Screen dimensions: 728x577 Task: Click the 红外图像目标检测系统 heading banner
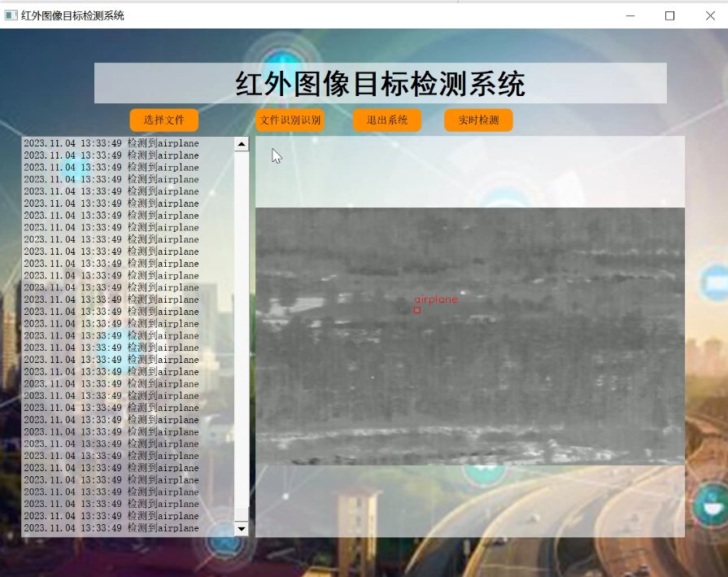[380, 83]
